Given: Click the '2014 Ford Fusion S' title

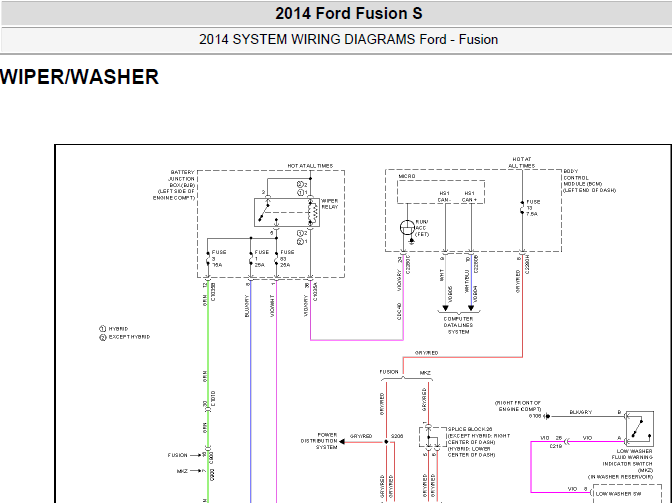Looking at the screenshot, I should [x=348, y=14].
